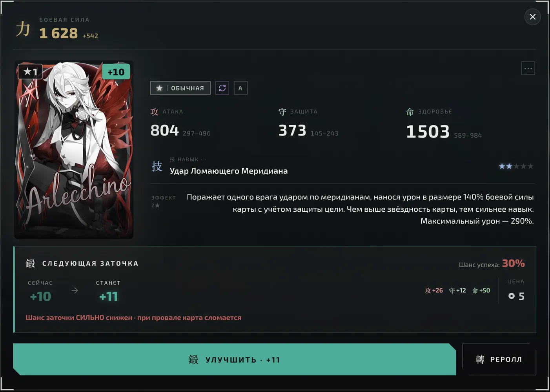550x392 pixels.
Task: Click the success chance '30%'
Action: pos(514,263)
